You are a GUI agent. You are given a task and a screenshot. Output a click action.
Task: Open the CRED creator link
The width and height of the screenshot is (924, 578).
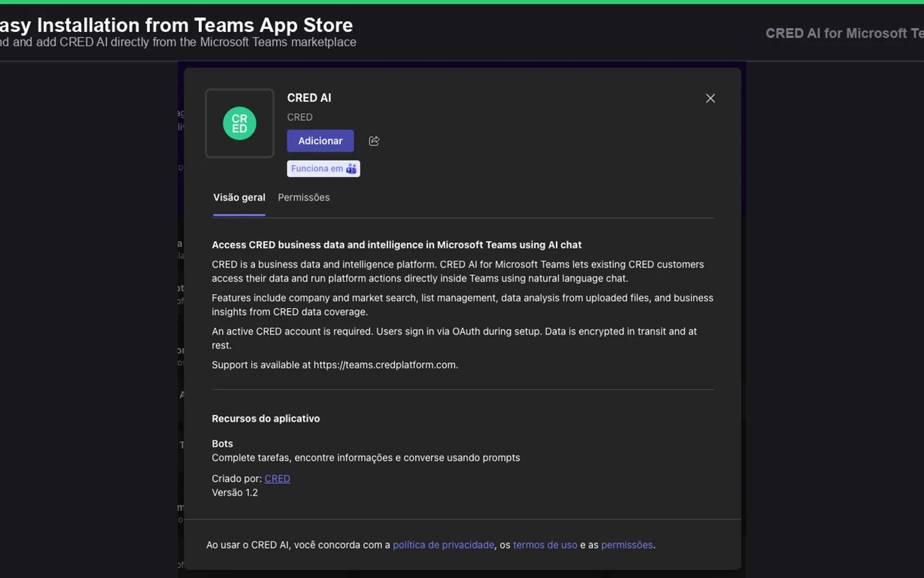(277, 479)
